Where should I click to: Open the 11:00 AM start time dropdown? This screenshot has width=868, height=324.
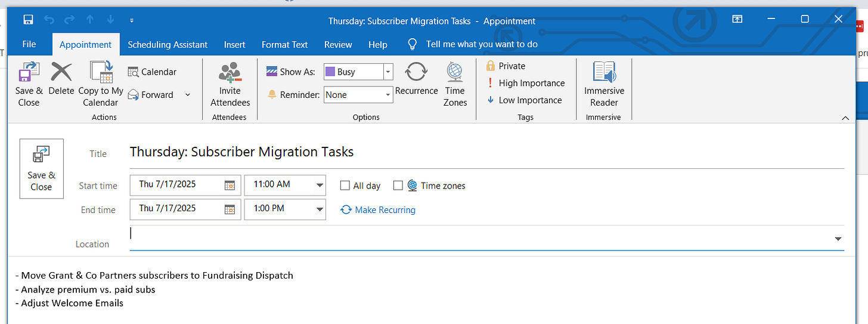(x=320, y=185)
